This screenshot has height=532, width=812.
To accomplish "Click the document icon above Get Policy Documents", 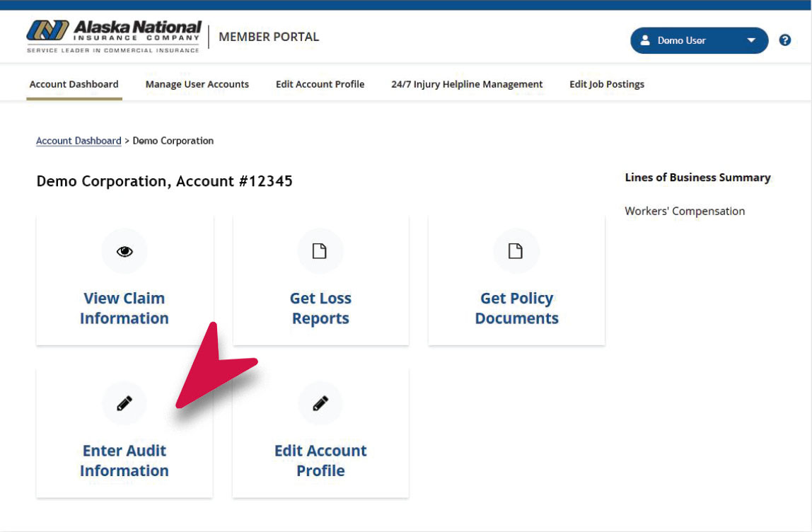I will [516, 251].
